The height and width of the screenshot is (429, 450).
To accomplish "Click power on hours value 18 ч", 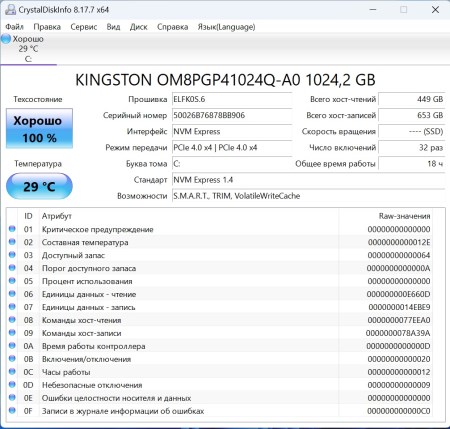I will tap(412, 164).
